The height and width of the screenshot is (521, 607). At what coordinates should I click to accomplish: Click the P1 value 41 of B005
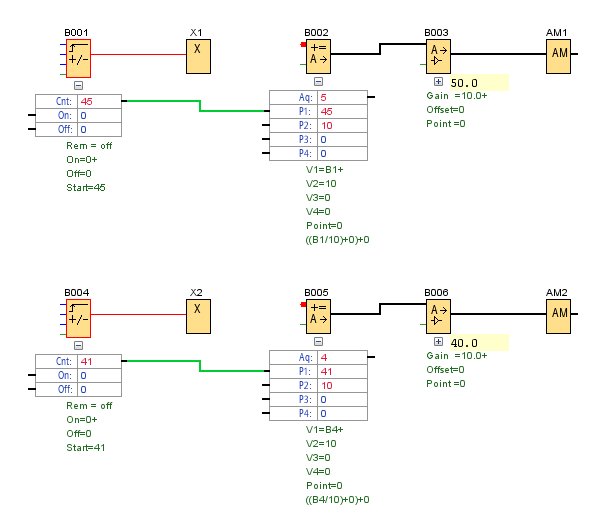point(342,372)
